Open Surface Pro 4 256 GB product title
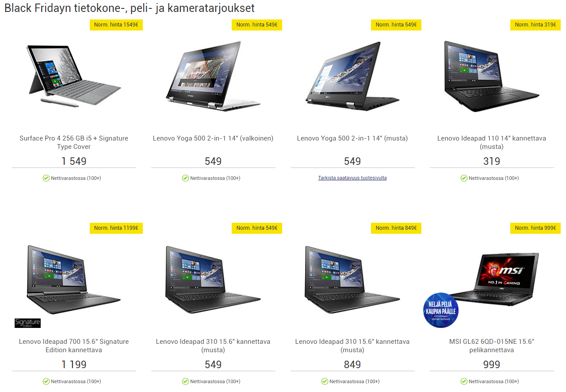Screen dimensions: 566x392 point(74,142)
